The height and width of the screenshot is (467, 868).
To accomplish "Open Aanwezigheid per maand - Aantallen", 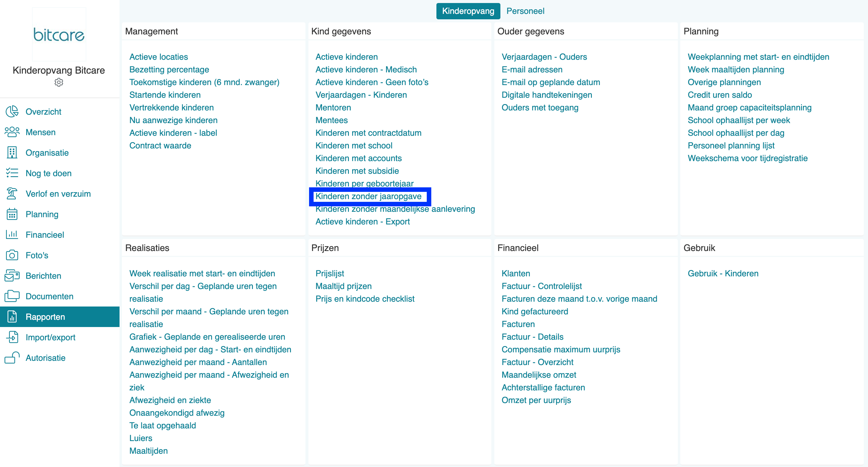I will pyautogui.click(x=198, y=362).
